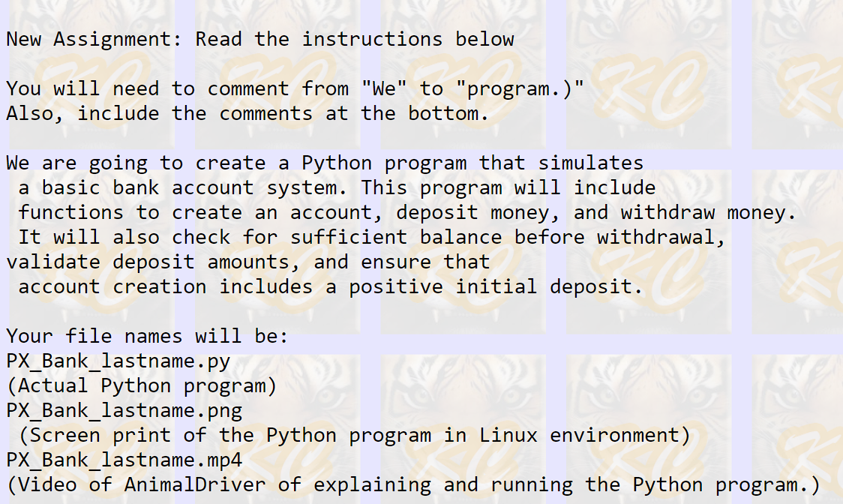Click the line about commenting from "We"
Image resolution: width=843 pixels, height=504 pixels.
click(x=295, y=88)
